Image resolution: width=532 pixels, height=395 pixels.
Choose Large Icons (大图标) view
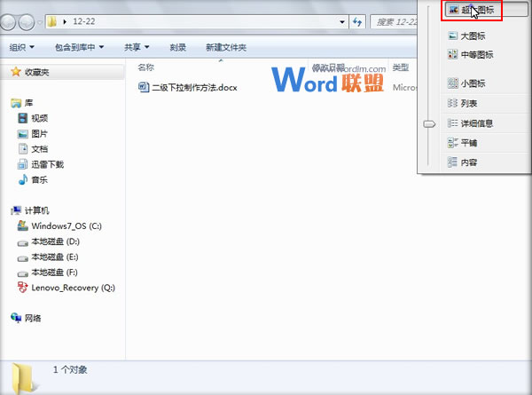pyautogui.click(x=473, y=36)
